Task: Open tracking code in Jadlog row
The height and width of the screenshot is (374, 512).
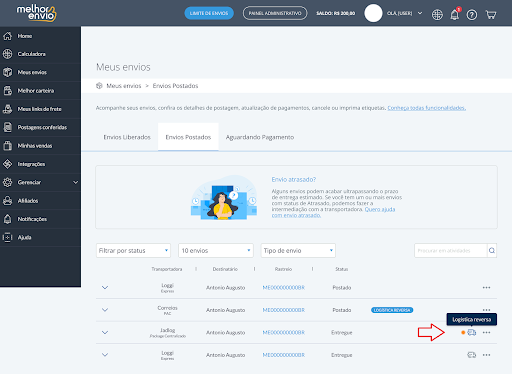Action: pos(284,332)
